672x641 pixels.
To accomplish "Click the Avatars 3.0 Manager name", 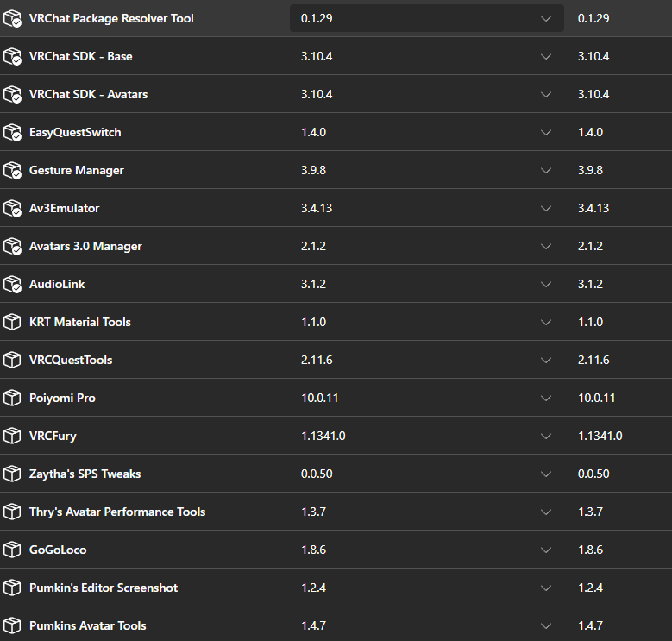I will point(85,246).
